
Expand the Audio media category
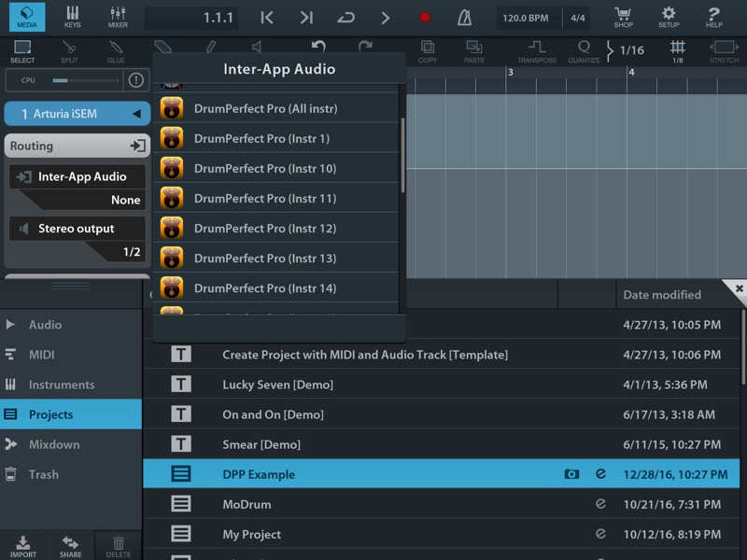coord(71,325)
